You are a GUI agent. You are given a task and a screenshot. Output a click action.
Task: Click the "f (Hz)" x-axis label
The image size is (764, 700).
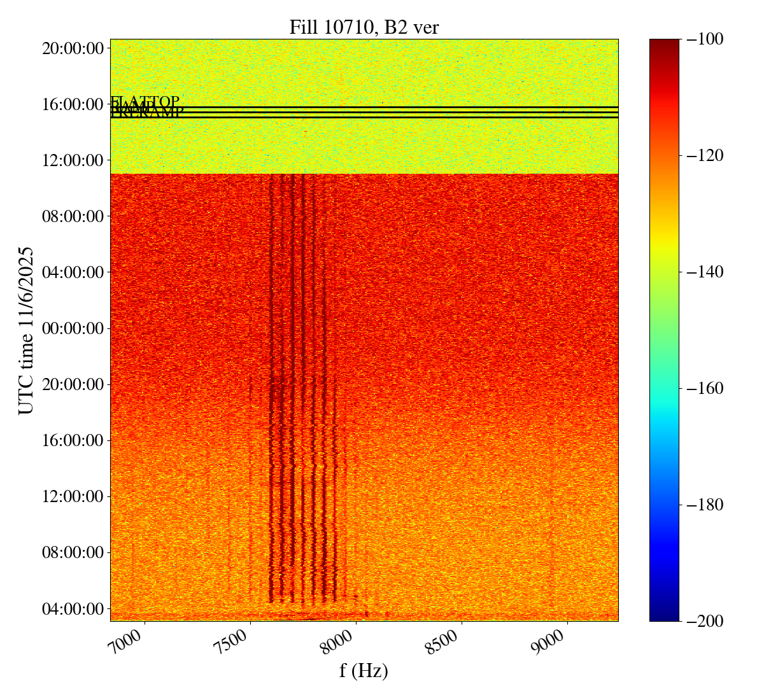tap(364, 670)
